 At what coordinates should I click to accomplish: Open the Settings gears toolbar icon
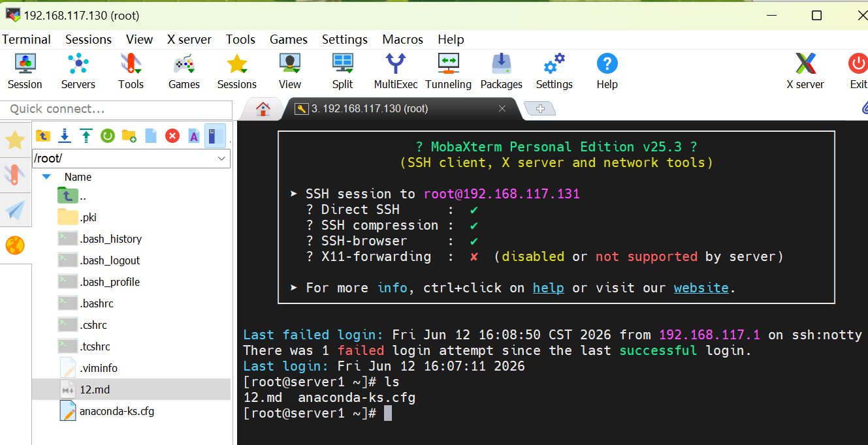[x=554, y=71]
